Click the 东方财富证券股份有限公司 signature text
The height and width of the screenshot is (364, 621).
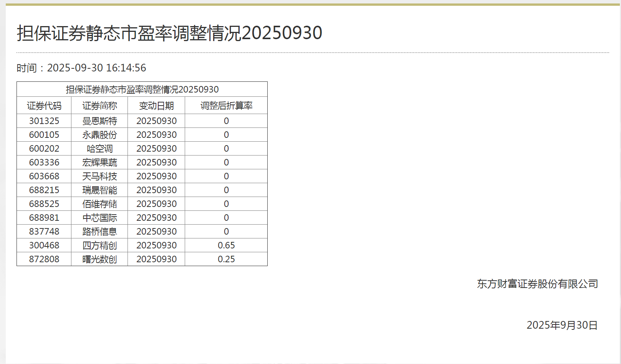(537, 284)
